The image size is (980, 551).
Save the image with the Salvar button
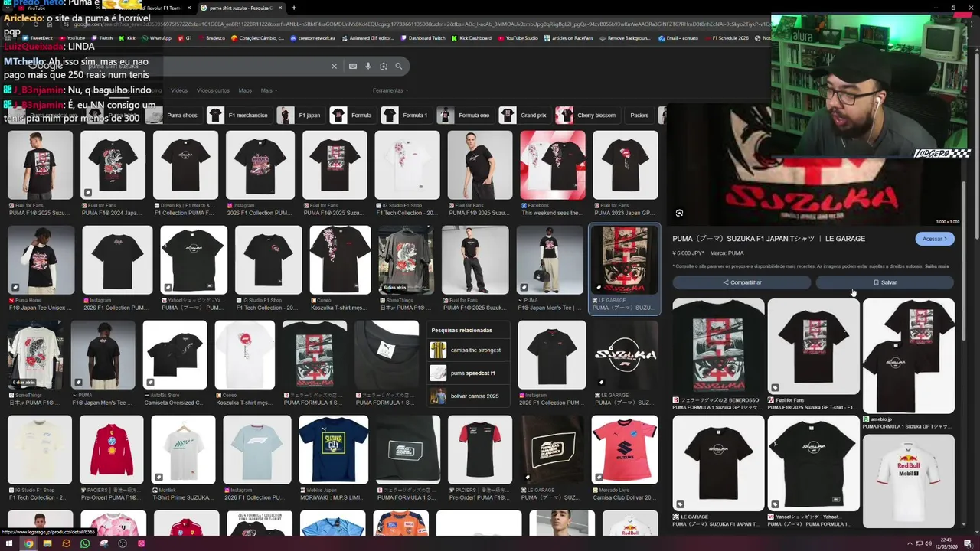coord(885,282)
